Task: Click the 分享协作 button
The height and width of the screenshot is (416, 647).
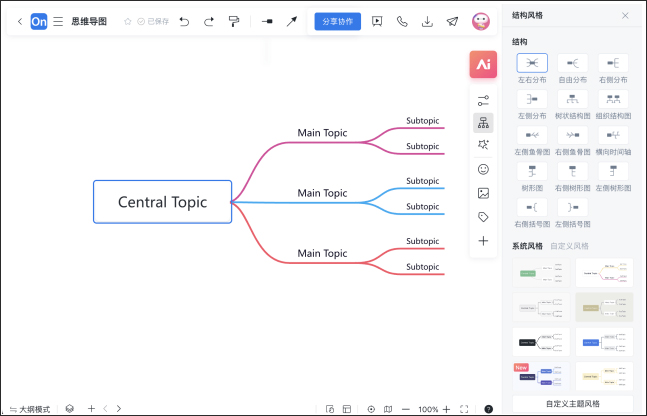Action: coord(338,21)
